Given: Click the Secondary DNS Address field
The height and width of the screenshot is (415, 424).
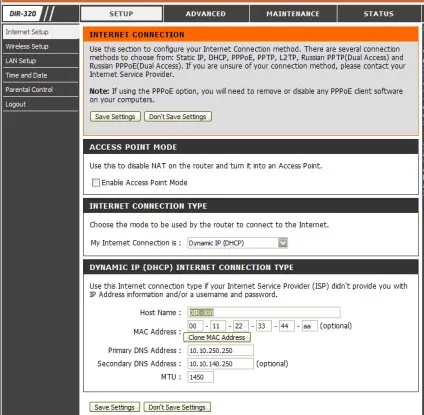Looking at the screenshot, I should pos(220,364).
